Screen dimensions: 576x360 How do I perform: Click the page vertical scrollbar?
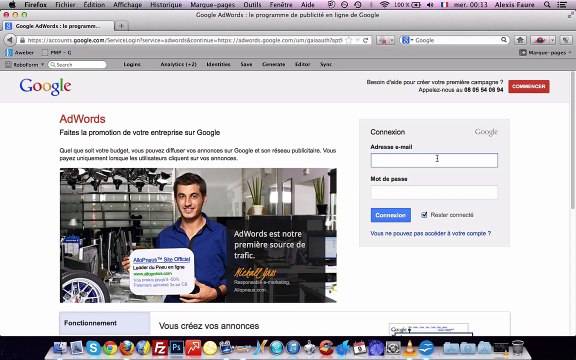tap(573, 140)
